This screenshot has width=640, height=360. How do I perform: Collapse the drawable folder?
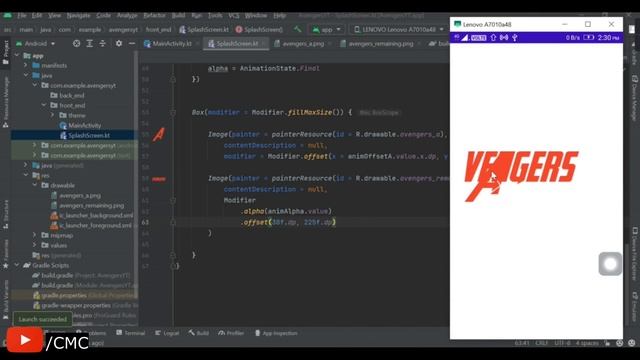pyautogui.click(x=35, y=185)
